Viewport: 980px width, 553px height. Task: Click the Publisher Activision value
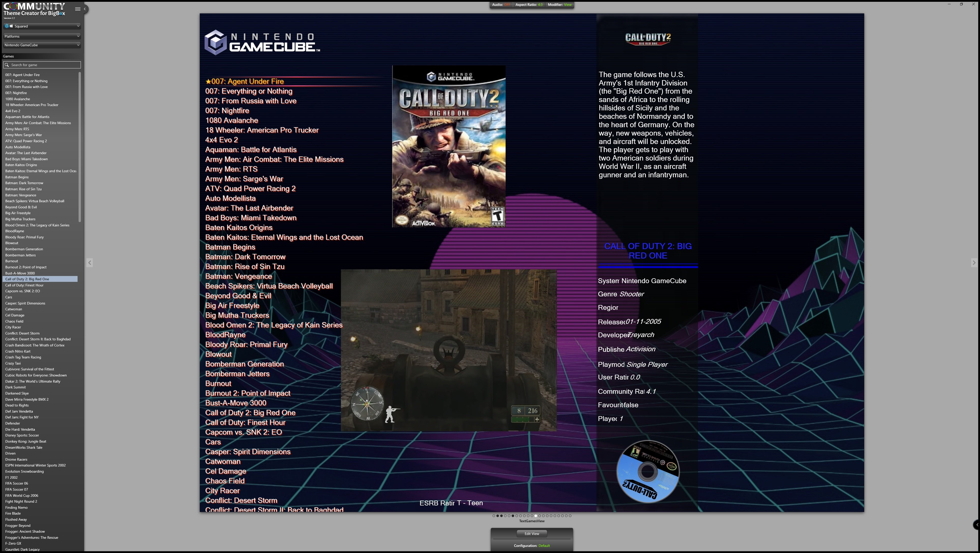tap(641, 349)
